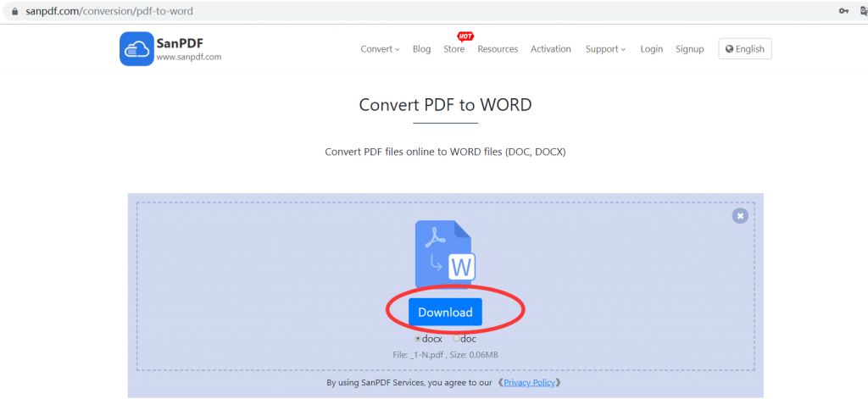
Task: Click the Signup link
Action: [690, 49]
